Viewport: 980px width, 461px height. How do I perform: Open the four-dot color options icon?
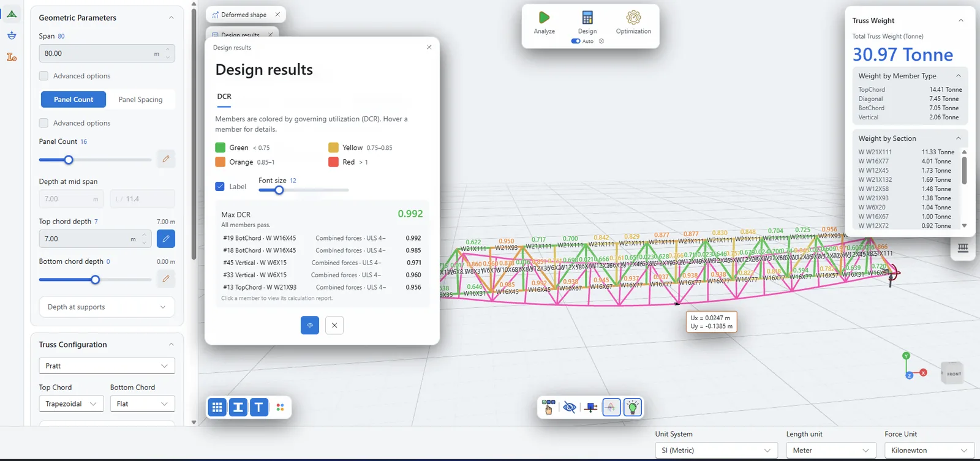pos(280,407)
